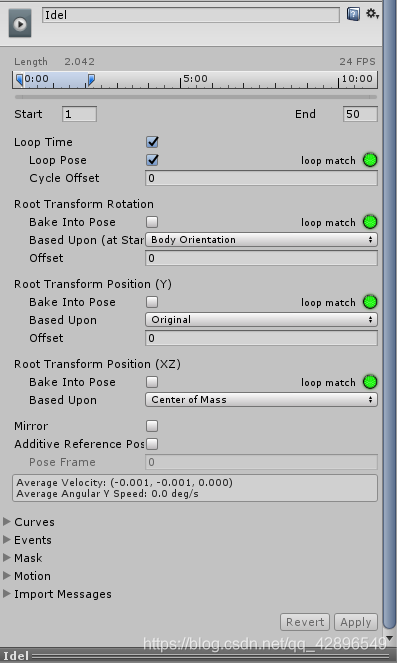
Task: Click the Loop Pose loop match indicator
Action: click(x=370, y=160)
